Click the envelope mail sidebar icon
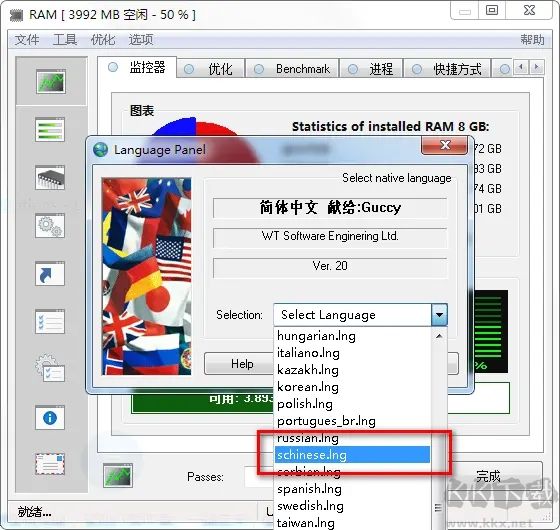 (x=50, y=464)
